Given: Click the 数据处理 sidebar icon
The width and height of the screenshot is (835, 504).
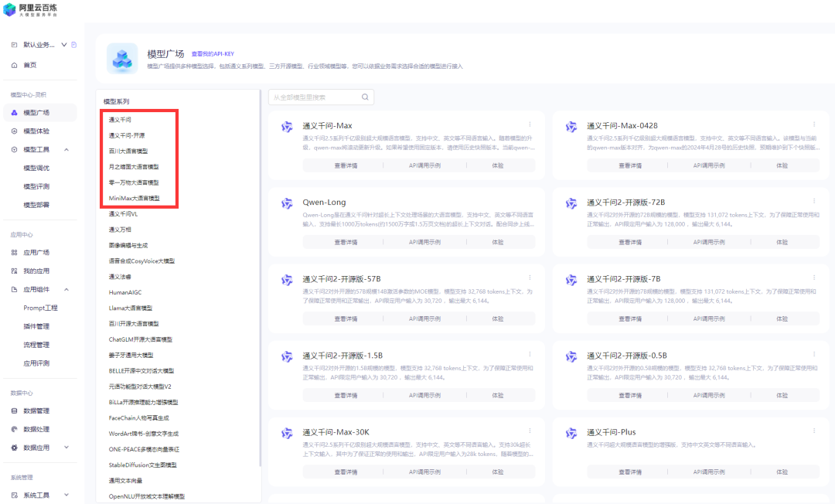Looking at the screenshot, I should click(x=15, y=429).
